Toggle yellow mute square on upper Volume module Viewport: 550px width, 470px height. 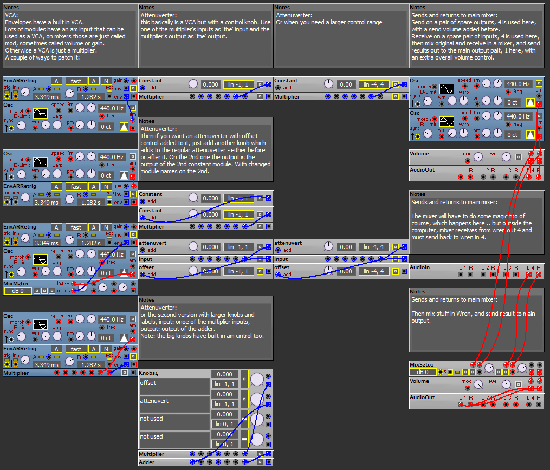point(518,157)
